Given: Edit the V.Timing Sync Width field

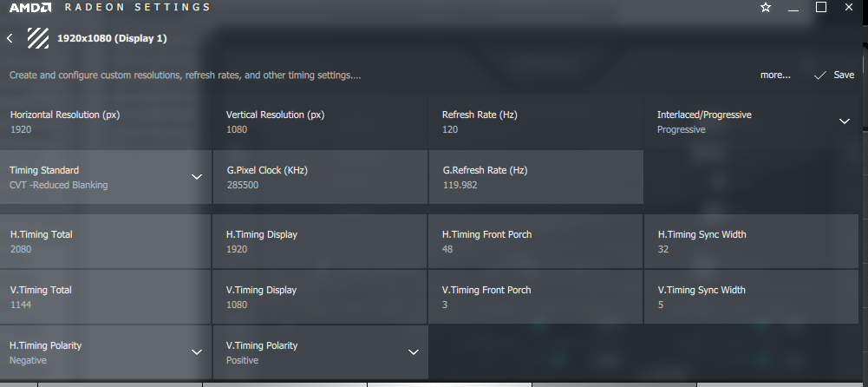Looking at the screenshot, I should pyautogui.click(x=751, y=297).
